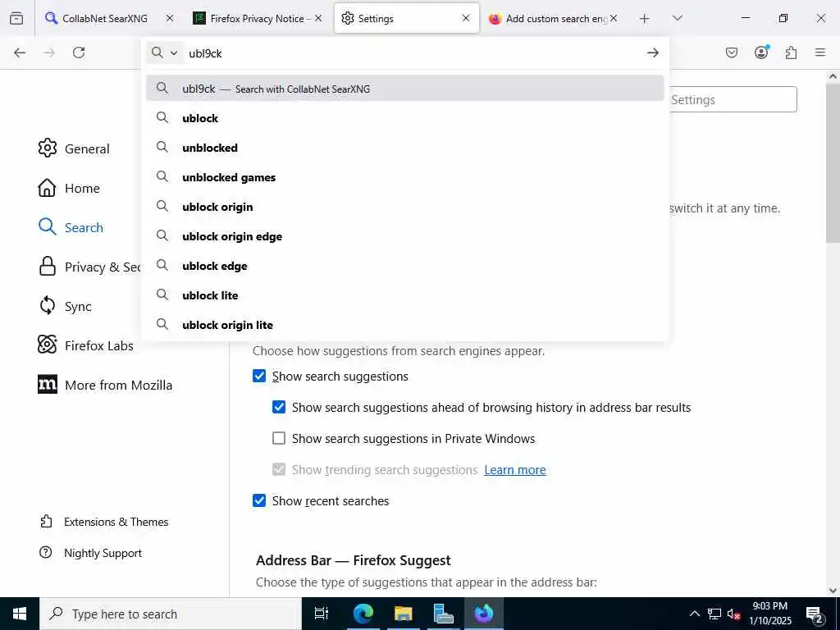Screen dimensions: 840x630
Task: Open Learn more link about trending suggestions
Action: pos(515,469)
